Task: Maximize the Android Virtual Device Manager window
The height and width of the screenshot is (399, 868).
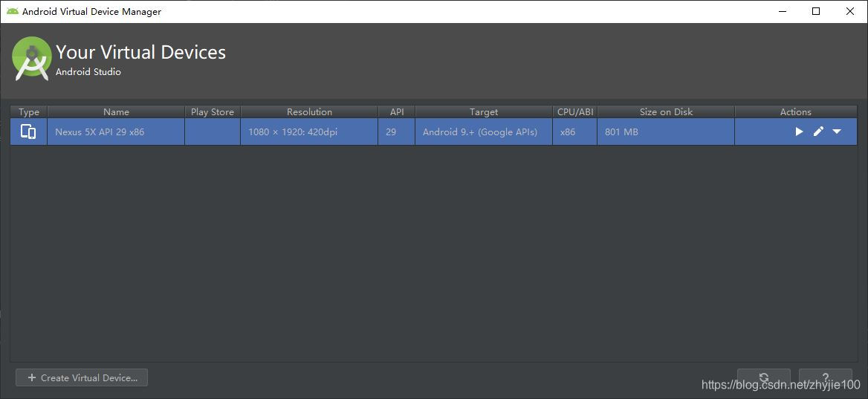Action: 816,11
